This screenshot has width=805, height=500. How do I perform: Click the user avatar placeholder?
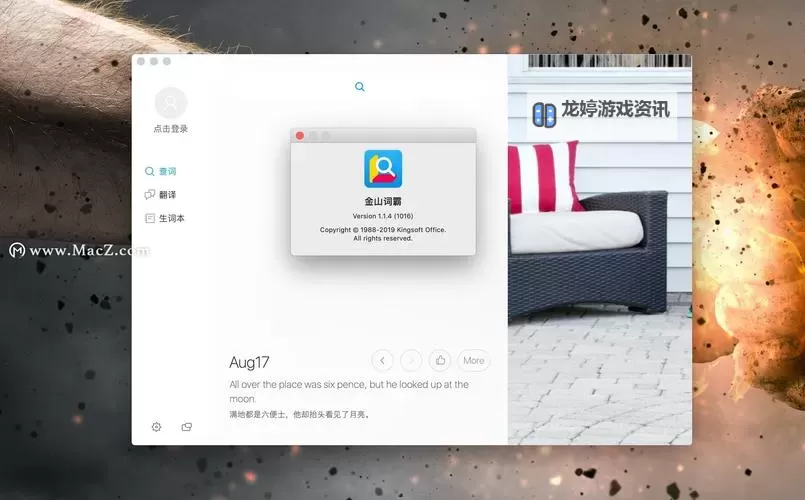(x=170, y=103)
